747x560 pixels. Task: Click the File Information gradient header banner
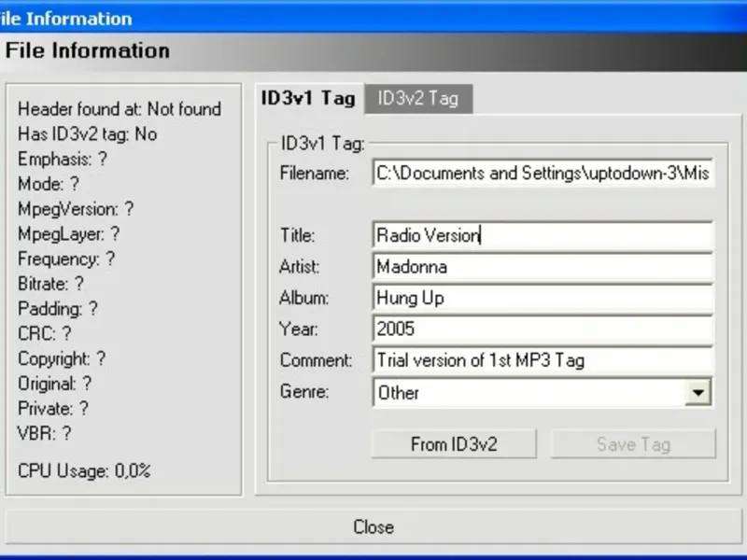click(x=373, y=52)
